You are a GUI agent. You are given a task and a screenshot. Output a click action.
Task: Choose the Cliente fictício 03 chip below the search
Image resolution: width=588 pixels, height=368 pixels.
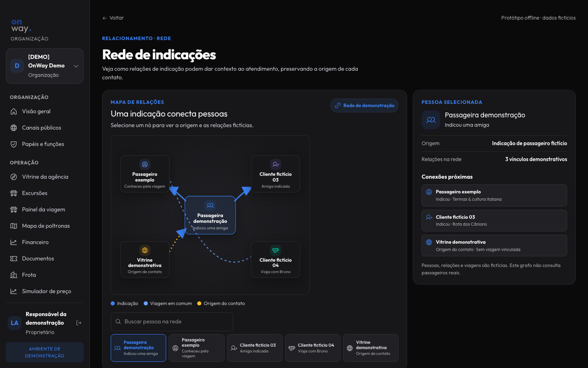(x=255, y=348)
